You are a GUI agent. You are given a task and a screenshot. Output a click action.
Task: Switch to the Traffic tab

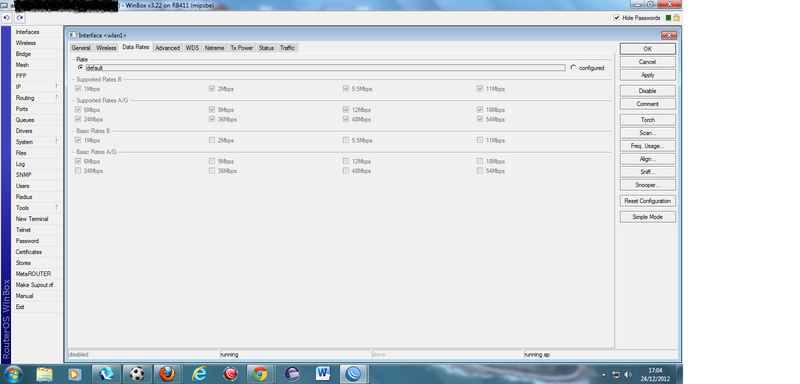click(x=287, y=48)
